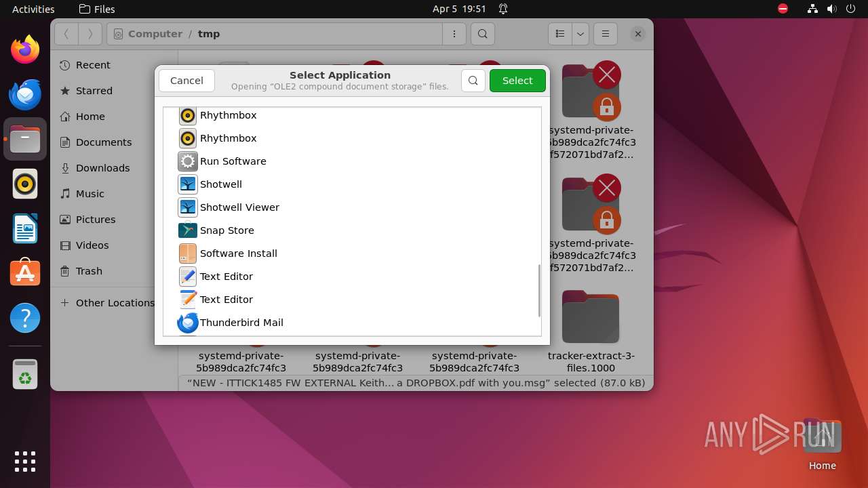The width and height of the screenshot is (868, 488).
Task: Select Run Software gear icon entry
Action: pos(353,161)
